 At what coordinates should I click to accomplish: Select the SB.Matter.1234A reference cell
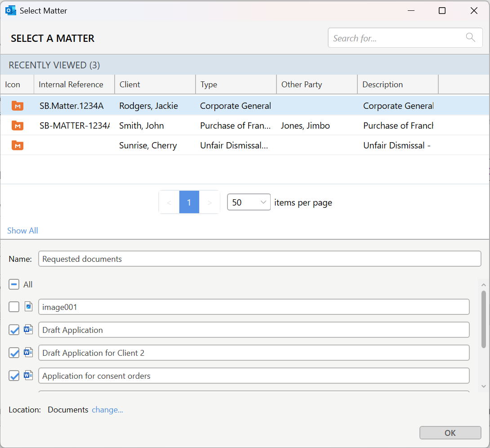(x=71, y=106)
